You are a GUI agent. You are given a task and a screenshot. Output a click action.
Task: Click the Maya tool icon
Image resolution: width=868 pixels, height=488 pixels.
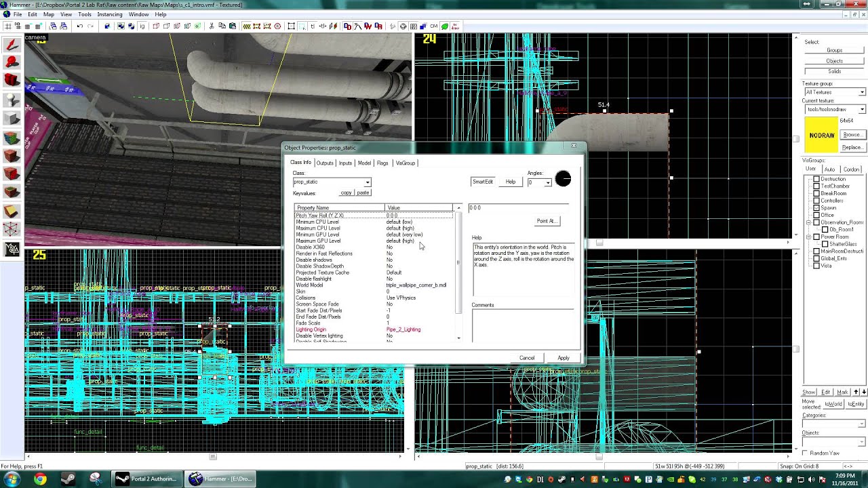[12, 249]
